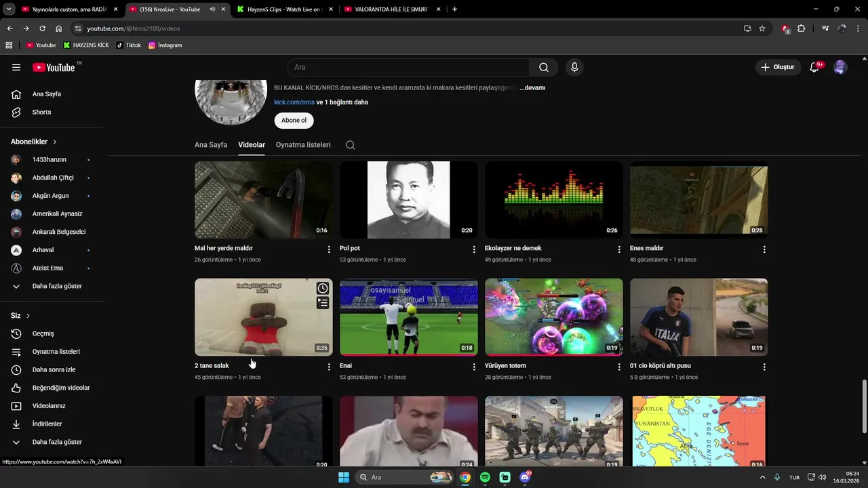Show hidden system tray icons
Viewport: 868px width, 488px height.
(762, 477)
